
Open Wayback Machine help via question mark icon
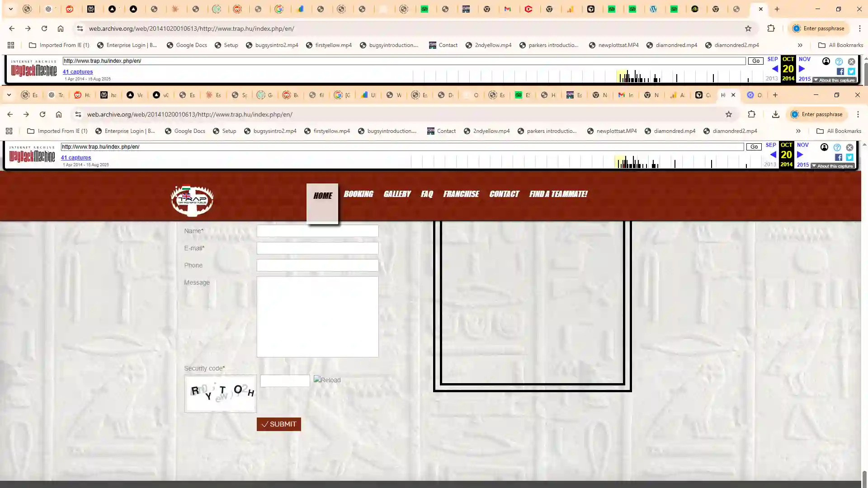(837, 147)
